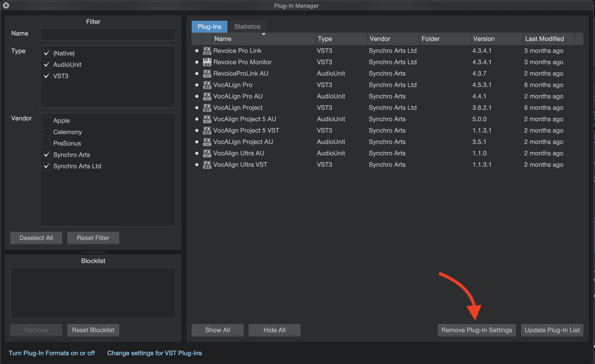Click the FX icon beside VocALign Project VST3
Image resolution: width=595 pixels, height=364 pixels.
[207, 108]
